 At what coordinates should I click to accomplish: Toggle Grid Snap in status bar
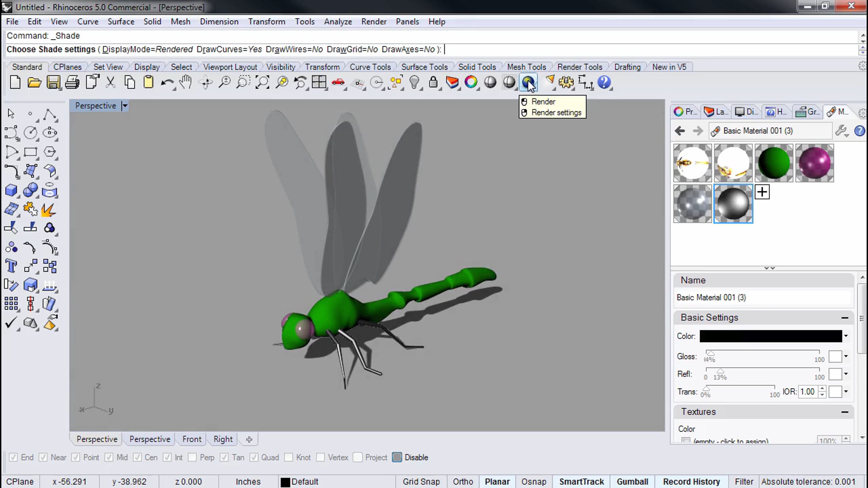click(x=421, y=482)
